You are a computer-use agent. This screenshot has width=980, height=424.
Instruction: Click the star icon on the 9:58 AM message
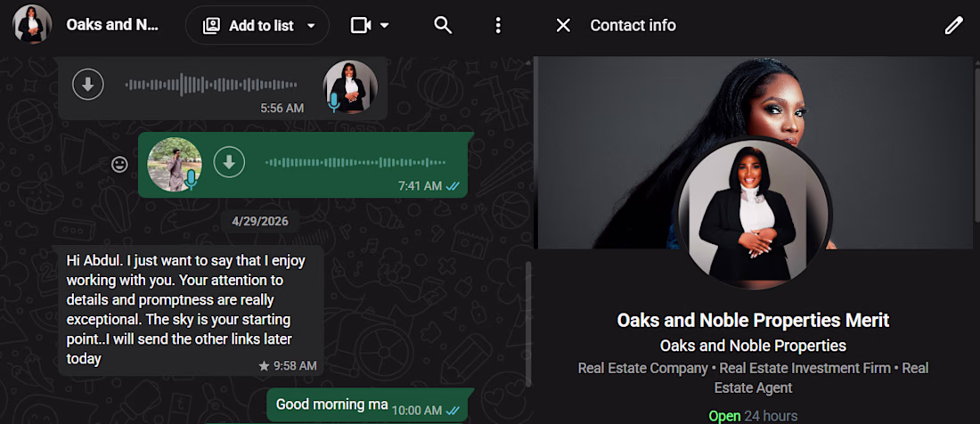(264, 366)
